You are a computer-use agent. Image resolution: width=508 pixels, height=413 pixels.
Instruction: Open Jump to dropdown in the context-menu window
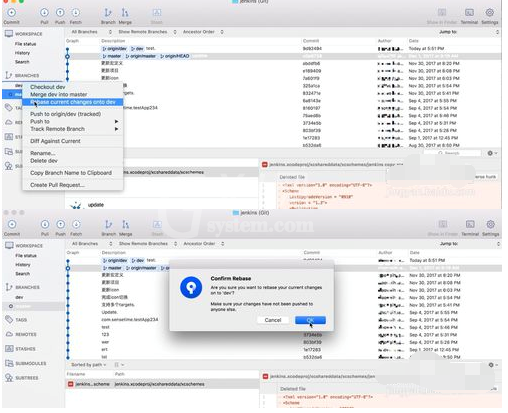tap(469, 32)
